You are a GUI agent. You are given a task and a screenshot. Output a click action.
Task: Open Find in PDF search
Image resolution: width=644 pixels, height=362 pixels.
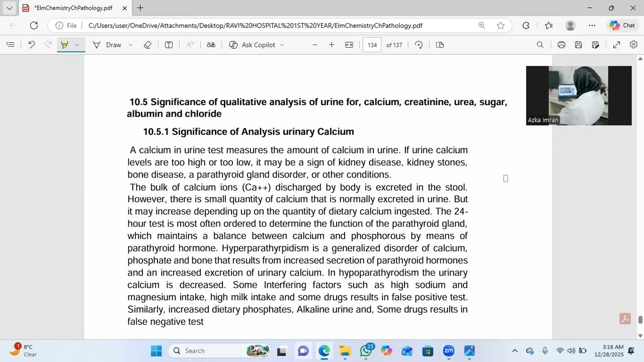(x=540, y=45)
